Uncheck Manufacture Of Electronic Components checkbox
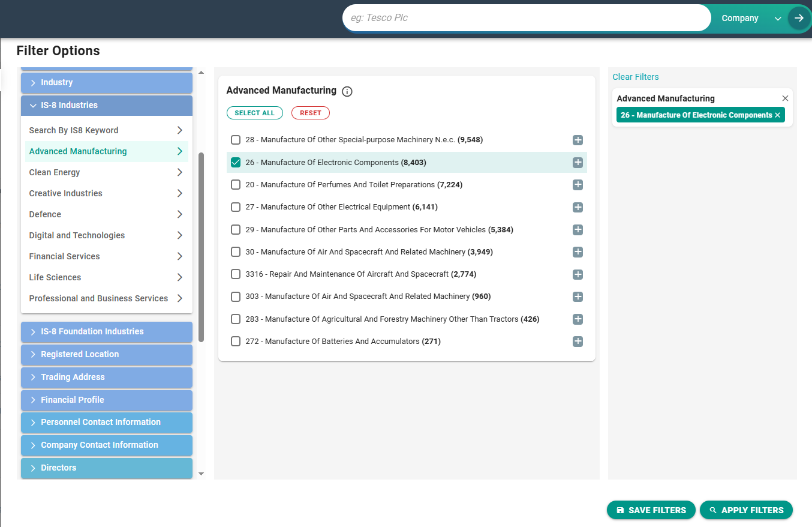Viewport: 812px width, 527px height. coord(236,163)
